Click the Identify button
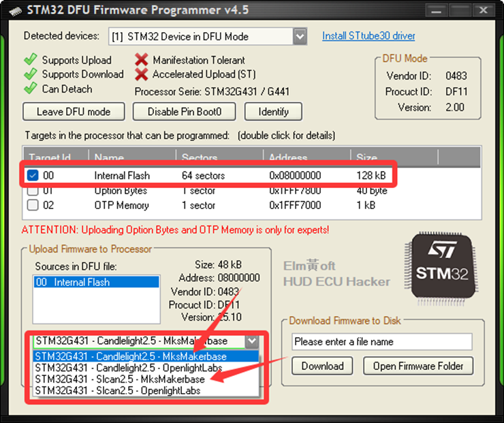The width and height of the screenshot is (504, 423). [273, 112]
